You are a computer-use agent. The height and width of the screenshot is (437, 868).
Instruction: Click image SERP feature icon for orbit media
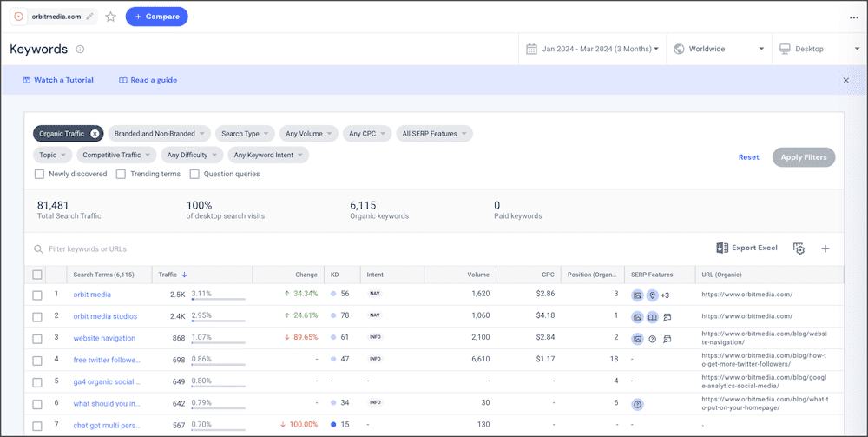pos(638,295)
